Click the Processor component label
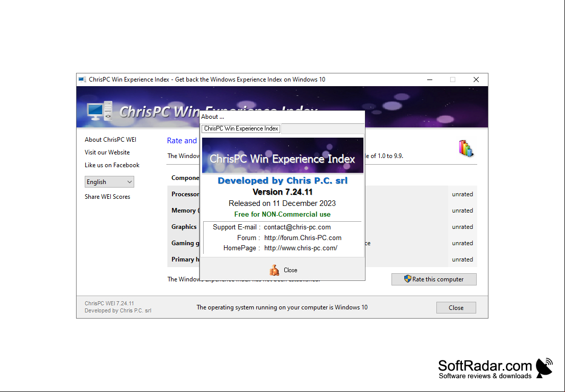Screen dimensions: 565x392 tap(185, 194)
